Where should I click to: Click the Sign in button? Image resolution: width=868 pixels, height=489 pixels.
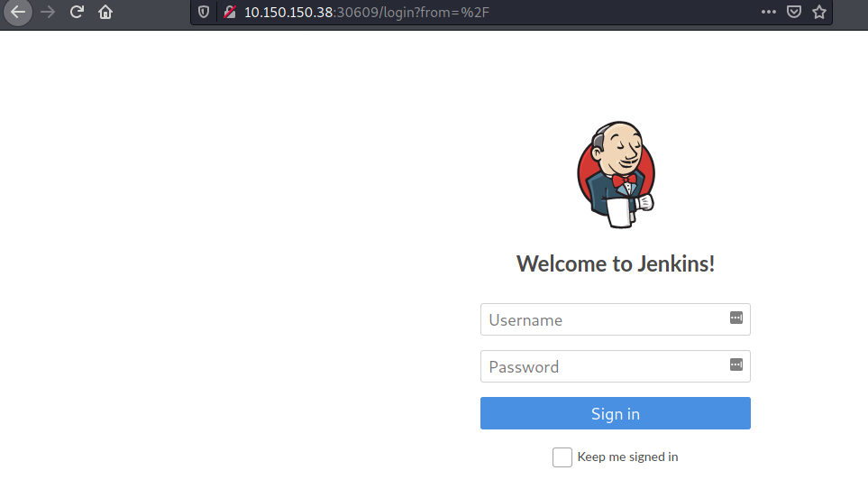[615, 413]
